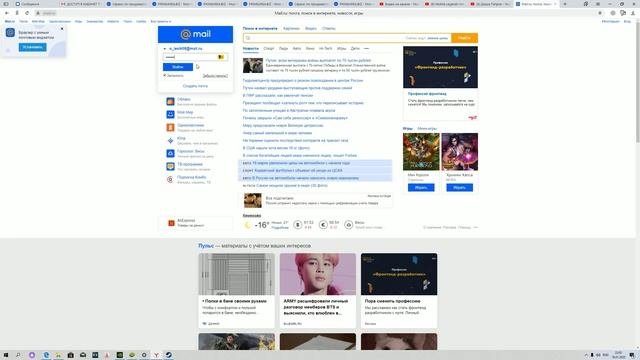640x360 pixels.
Task: Click the Mail.ru logo banner
Action: 196,34
